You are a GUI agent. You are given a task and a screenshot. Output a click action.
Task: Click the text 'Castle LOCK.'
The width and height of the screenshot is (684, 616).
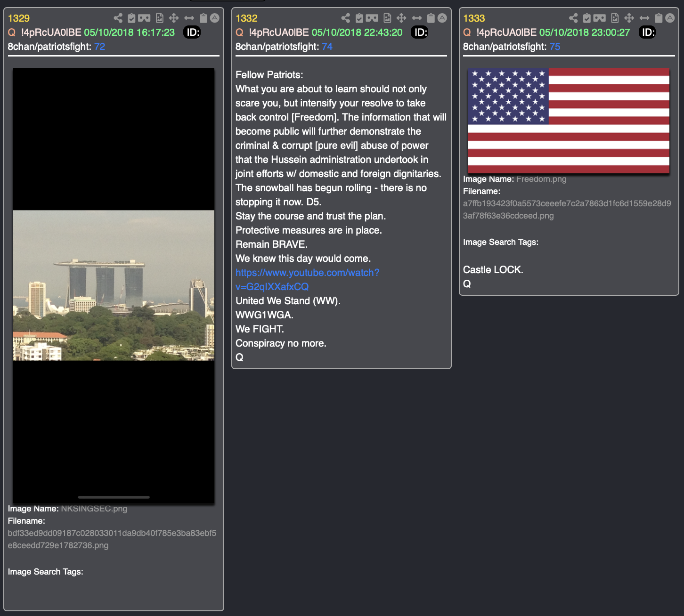493,270
